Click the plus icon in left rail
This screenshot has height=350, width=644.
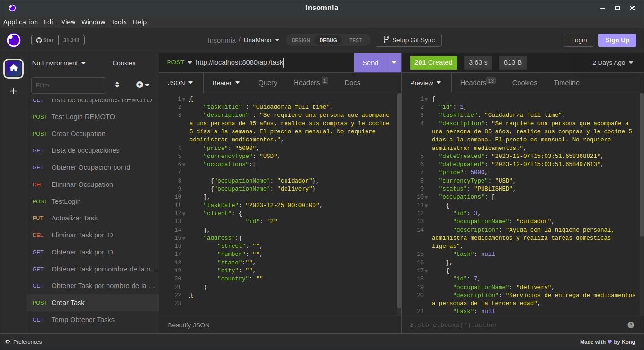14,91
